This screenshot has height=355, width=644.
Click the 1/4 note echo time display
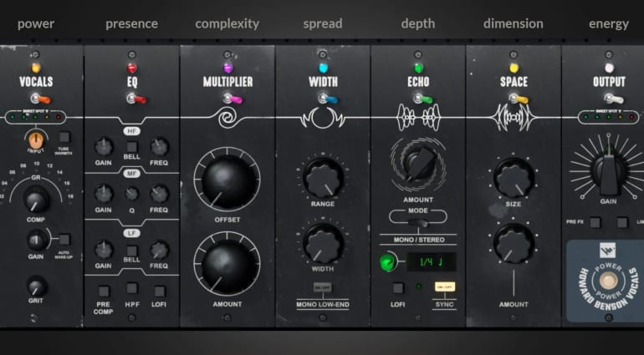pos(431,261)
